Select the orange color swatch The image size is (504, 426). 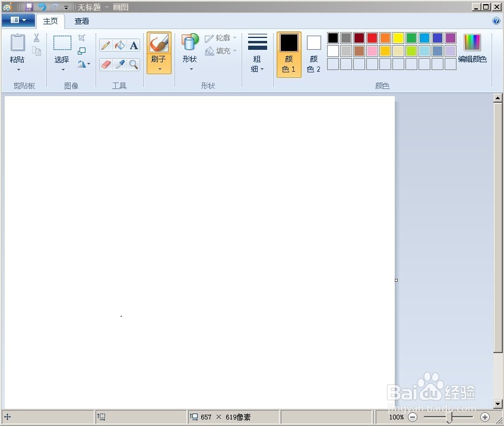(x=385, y=38)
